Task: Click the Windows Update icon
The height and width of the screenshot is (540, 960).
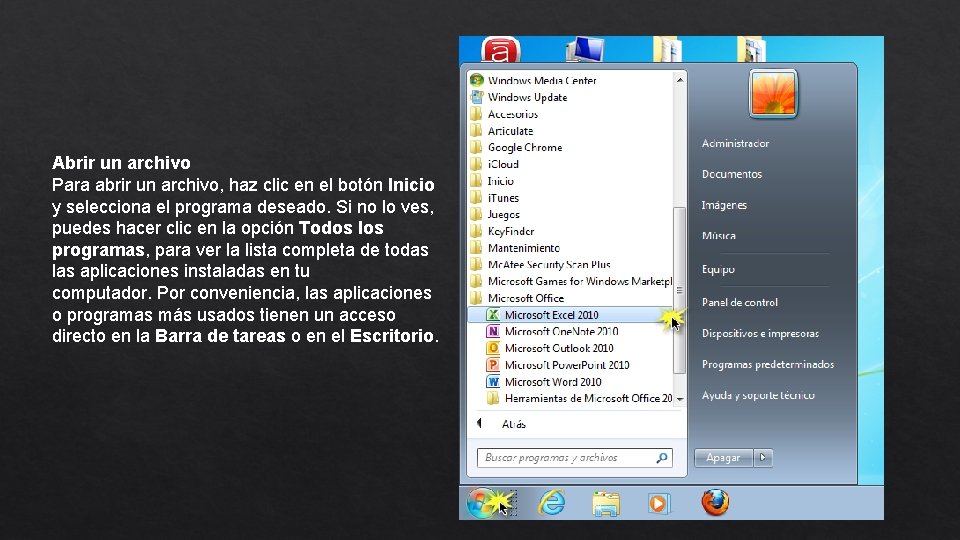Action: (x=476, y=97)
